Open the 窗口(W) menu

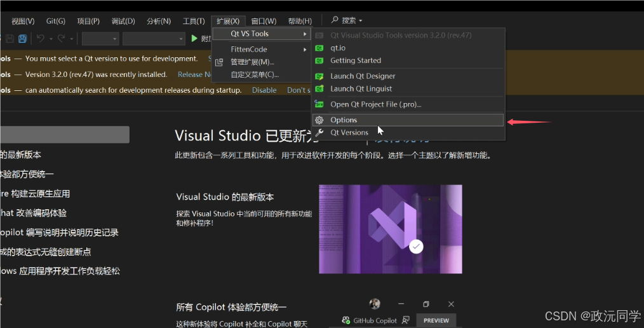tap(264, 22)
